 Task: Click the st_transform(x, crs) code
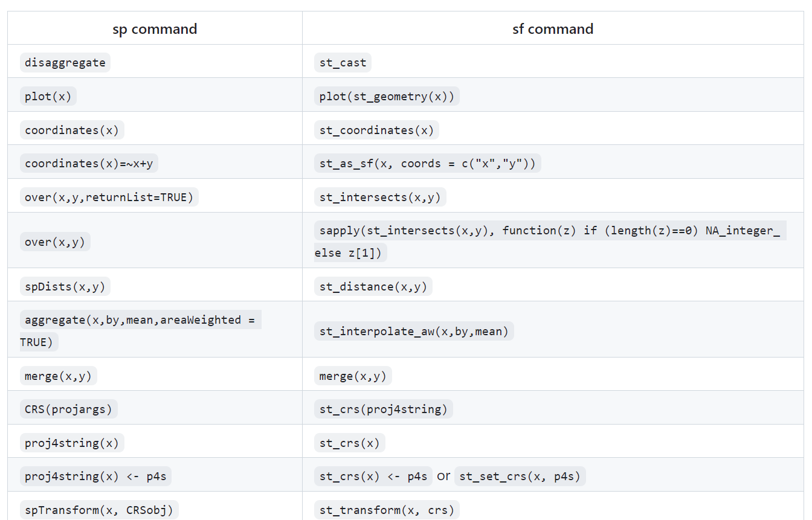point(387,510)
